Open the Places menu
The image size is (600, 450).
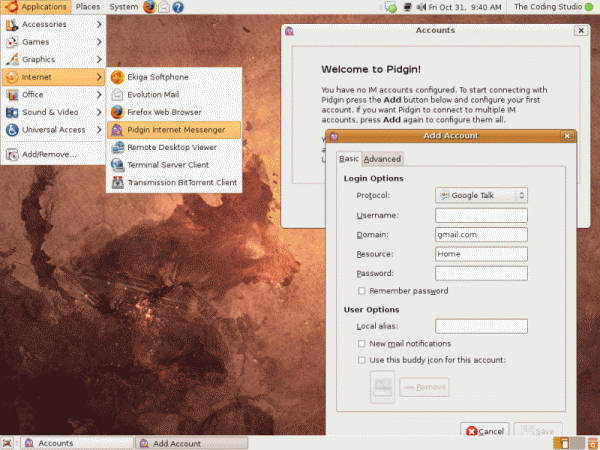point(88,7)
